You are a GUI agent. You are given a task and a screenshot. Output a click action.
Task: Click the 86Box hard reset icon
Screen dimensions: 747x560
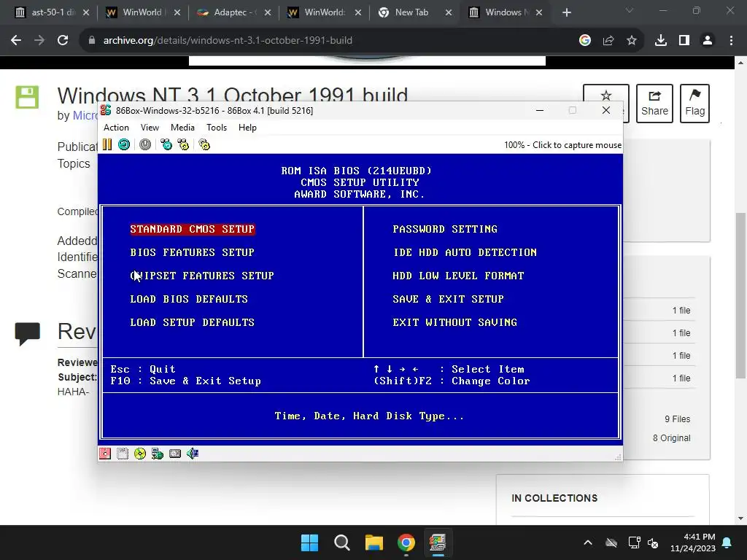pos(124,144)
